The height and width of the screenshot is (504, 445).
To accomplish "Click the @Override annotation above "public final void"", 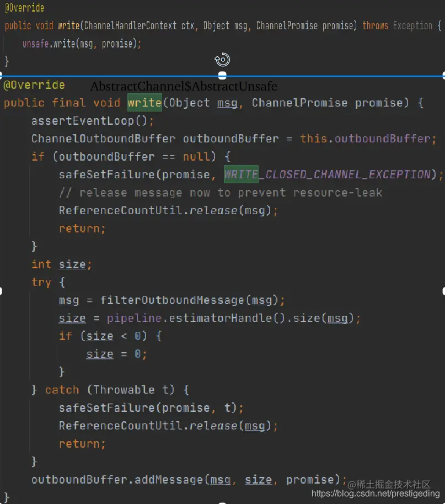I will click(x=34, y=85).
